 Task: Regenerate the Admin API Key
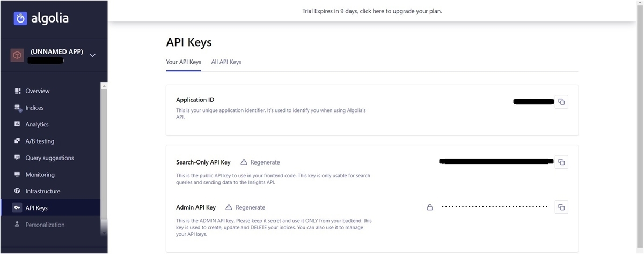pos(250,207)
